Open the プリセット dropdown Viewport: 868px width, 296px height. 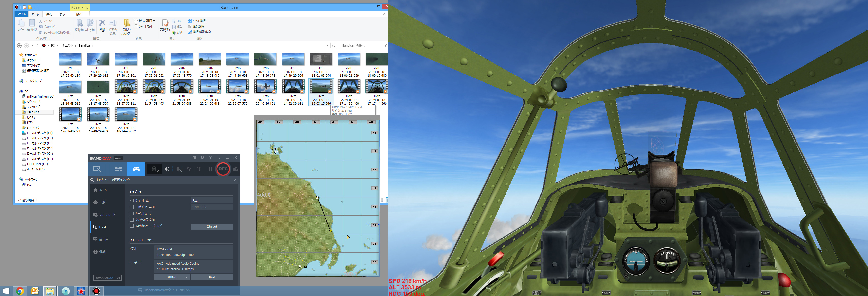pos(172,277)
